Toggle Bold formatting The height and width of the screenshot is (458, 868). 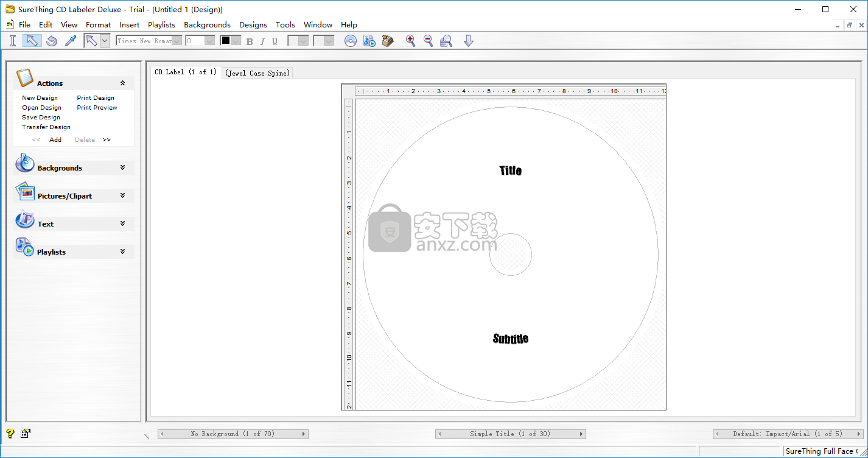[250, 41]
